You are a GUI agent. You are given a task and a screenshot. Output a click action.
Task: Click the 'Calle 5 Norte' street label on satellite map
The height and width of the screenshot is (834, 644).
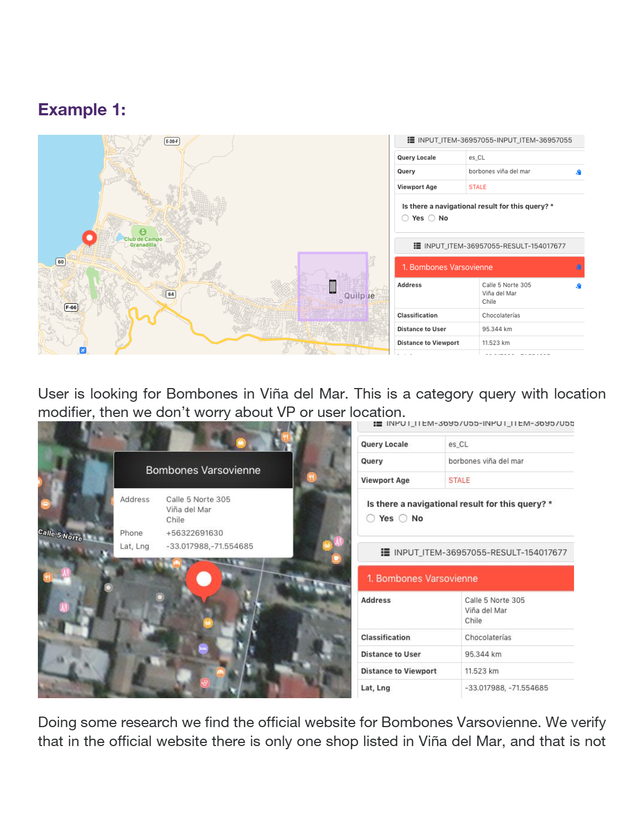pos(60,535)
